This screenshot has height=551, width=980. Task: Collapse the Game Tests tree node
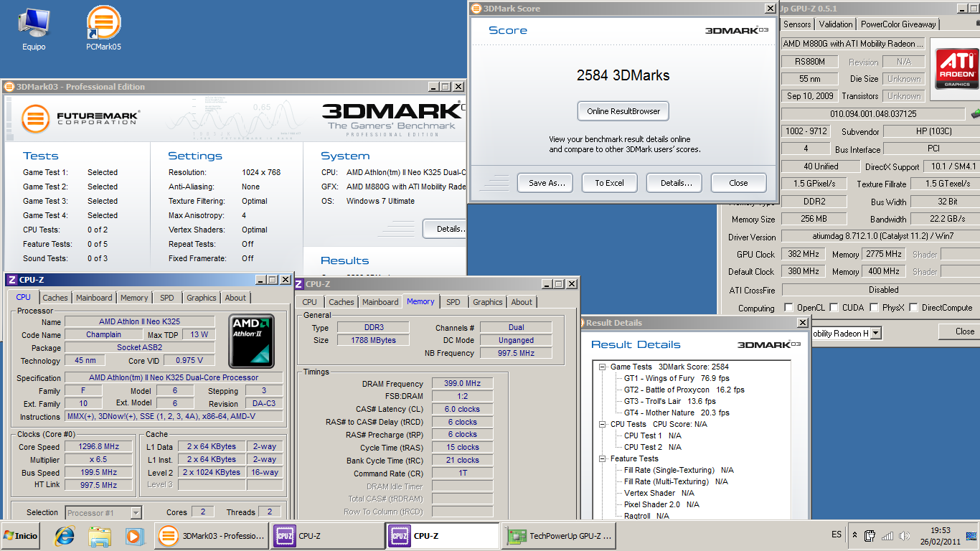[602, 367]
